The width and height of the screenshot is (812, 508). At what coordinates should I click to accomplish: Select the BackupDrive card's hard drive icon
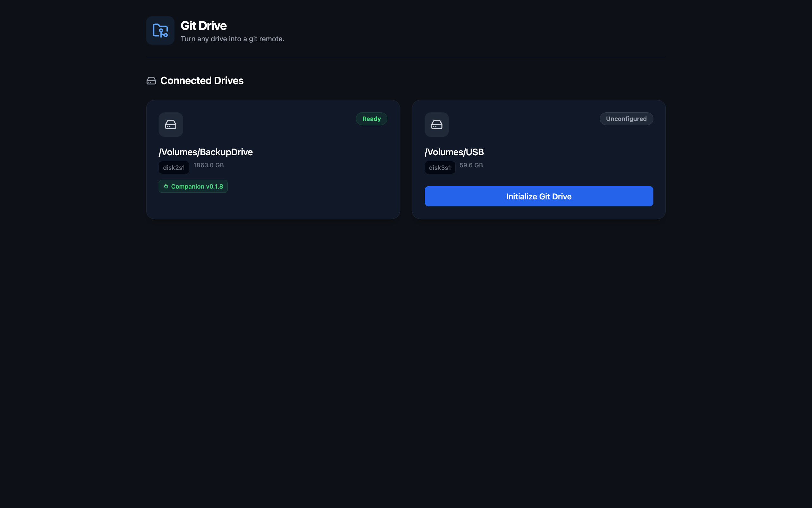coord(170,125)
